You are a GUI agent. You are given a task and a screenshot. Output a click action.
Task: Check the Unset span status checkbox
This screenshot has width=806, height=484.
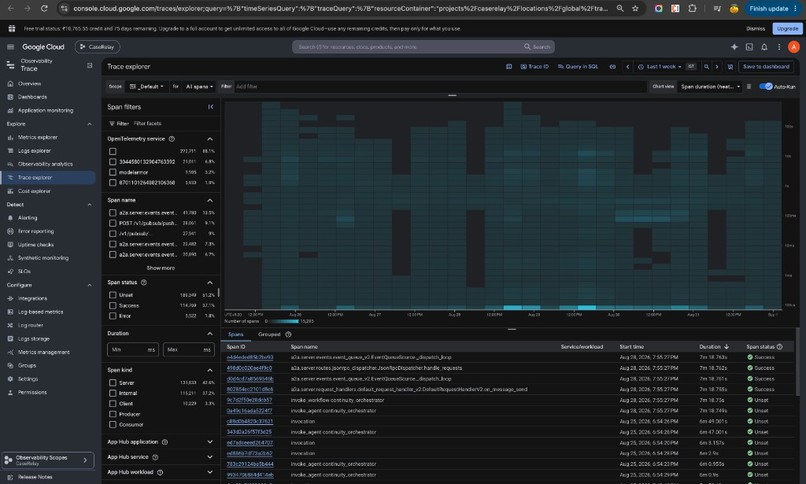tap(113, 295)
